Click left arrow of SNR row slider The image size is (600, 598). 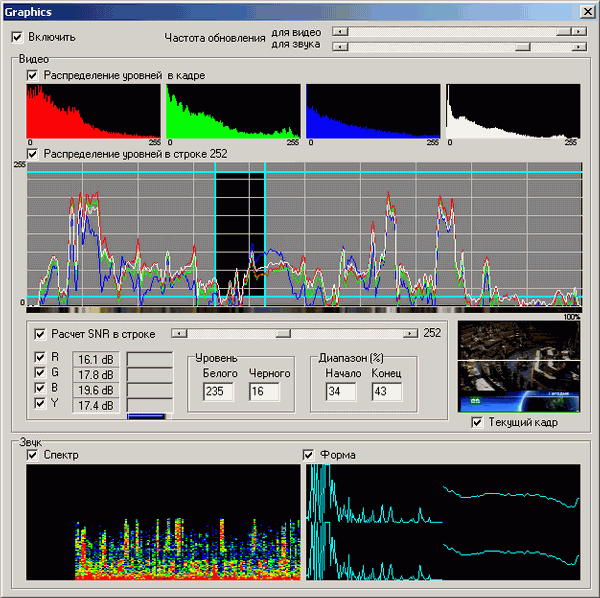tap(177, 333)
